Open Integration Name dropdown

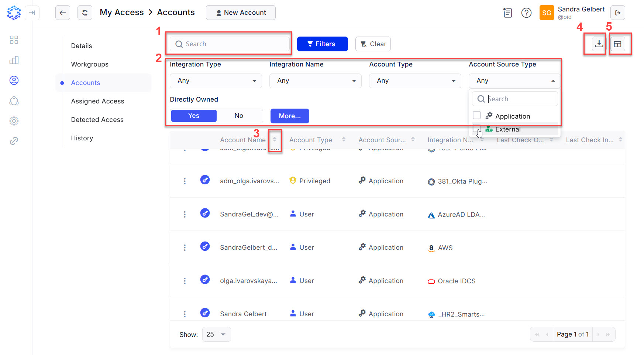pyautogui.click(x=316, y=81)
